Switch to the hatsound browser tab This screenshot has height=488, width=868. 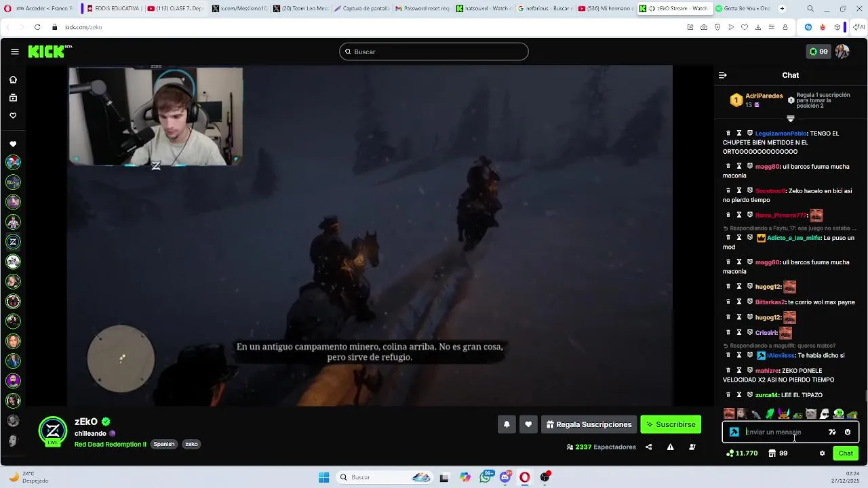click(483, 9)
